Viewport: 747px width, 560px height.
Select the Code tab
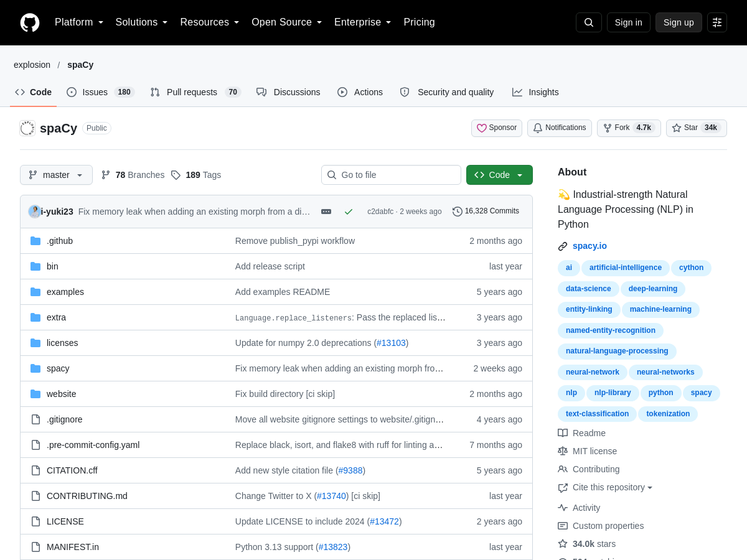click(34, 92)
